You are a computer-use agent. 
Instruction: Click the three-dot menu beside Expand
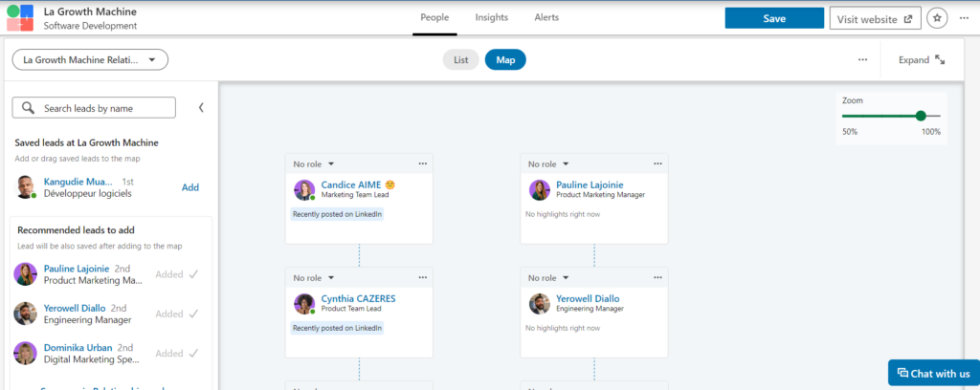coord(862,60)
